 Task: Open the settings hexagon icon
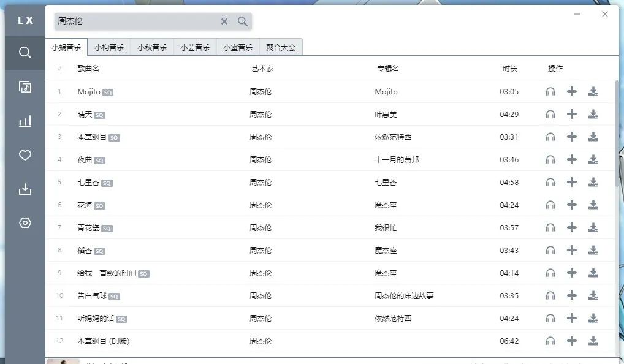point(25,223)
